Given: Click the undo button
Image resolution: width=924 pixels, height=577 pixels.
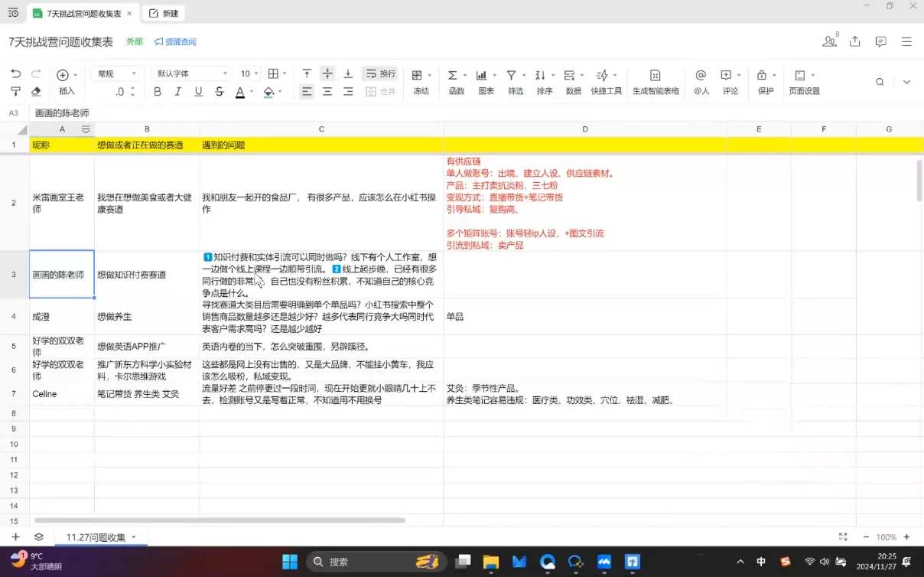Looking at the screenshot, I should [15, 73].
